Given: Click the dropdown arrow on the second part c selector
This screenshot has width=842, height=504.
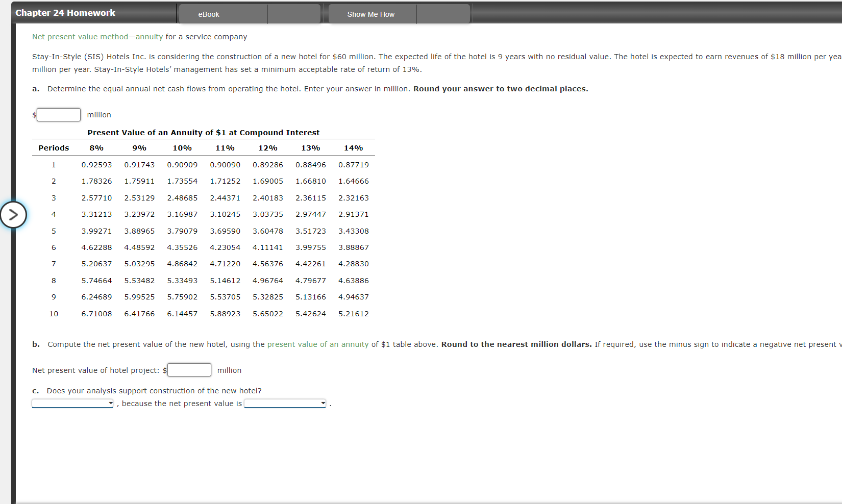Looking at the screenshot, I should [x=323, y=403].
